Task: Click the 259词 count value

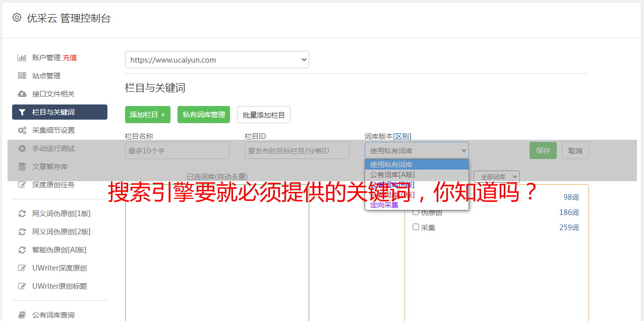Action: tap(569, 228)
